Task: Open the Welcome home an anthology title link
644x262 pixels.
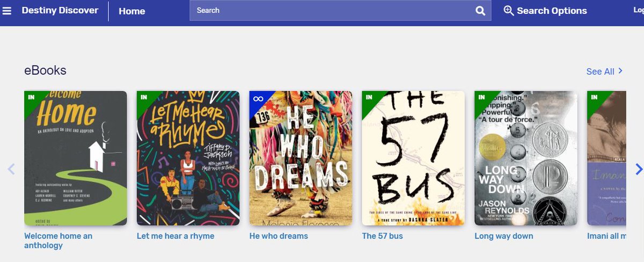Action: [58, 241]
